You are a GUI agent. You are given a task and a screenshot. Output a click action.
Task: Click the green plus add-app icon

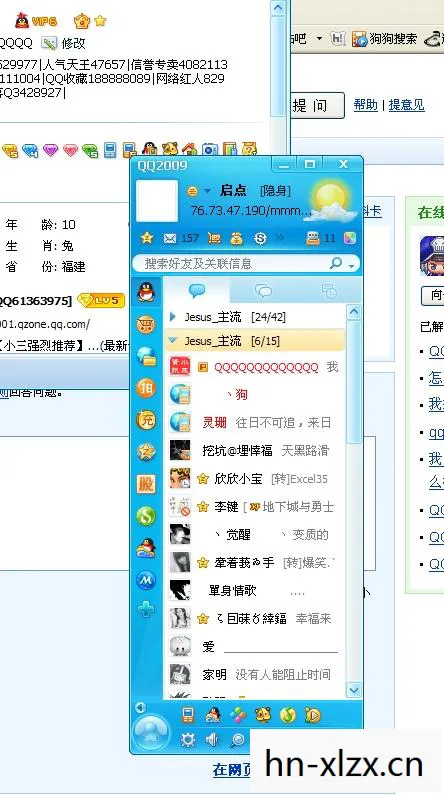tap(146, 610)
